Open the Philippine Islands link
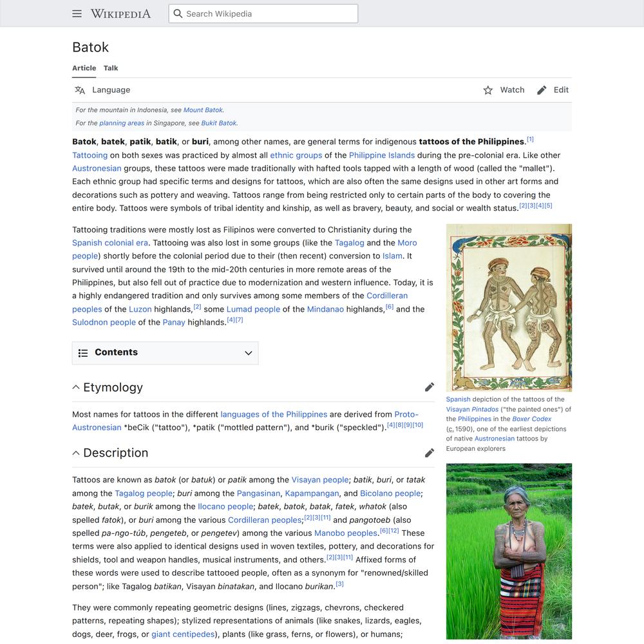This screenshot has height=644, width=644. click(x=382, y=155)
